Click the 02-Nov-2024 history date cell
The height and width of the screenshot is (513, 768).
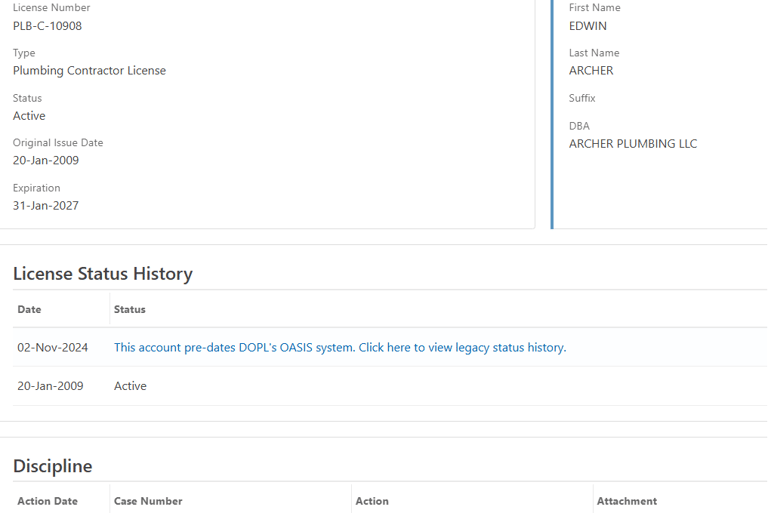click(53, 347)
